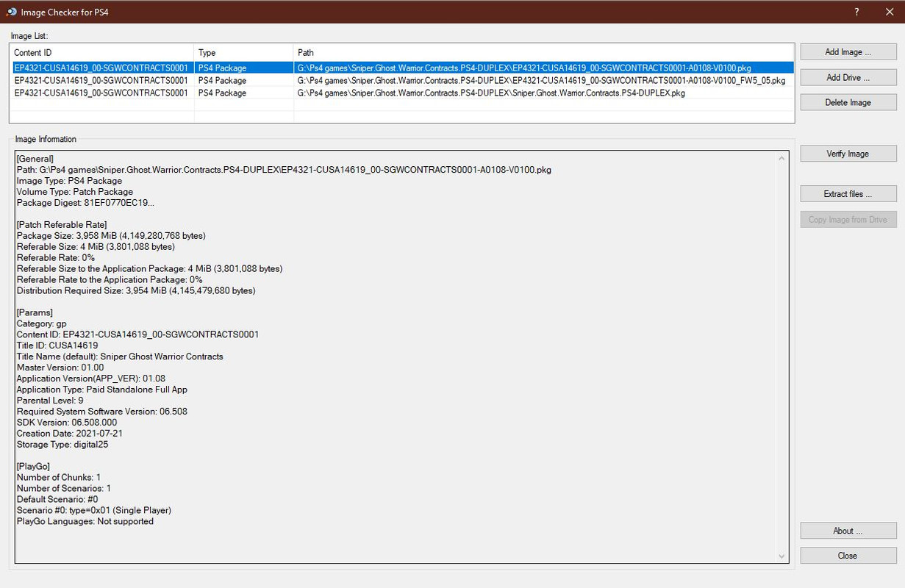Click the About button
905x588 pixels.
[848, 531]
